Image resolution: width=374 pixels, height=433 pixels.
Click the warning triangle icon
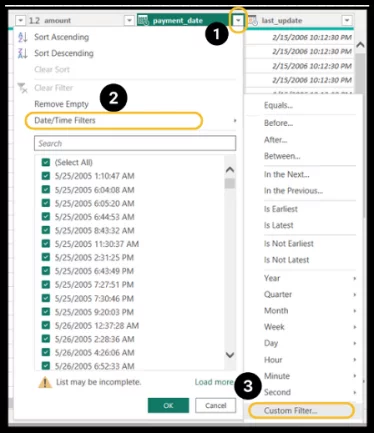45,382
